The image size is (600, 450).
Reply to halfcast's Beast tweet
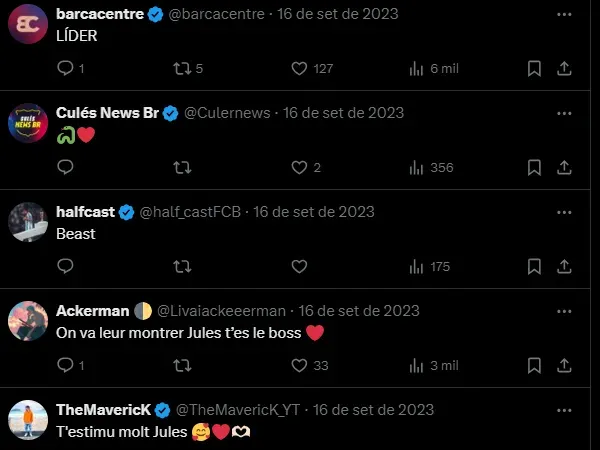coord(66,267)
